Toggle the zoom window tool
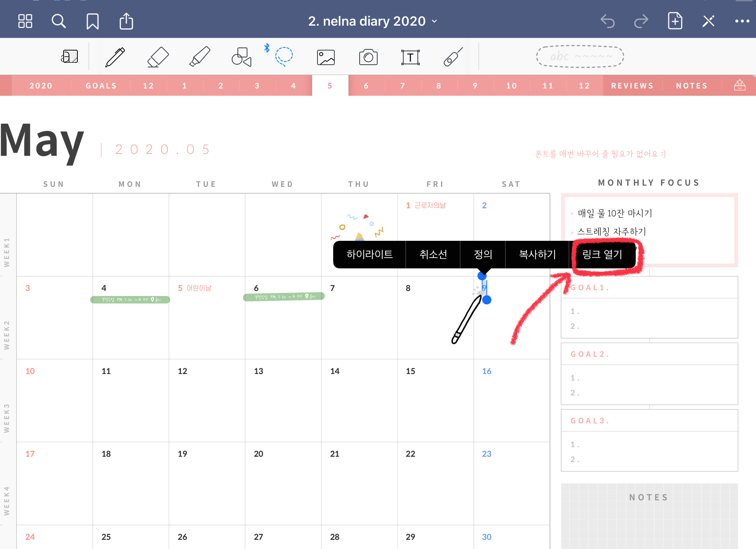Image resolution: width=756 pixels, height=549 pixels. [x=69, y=57]
